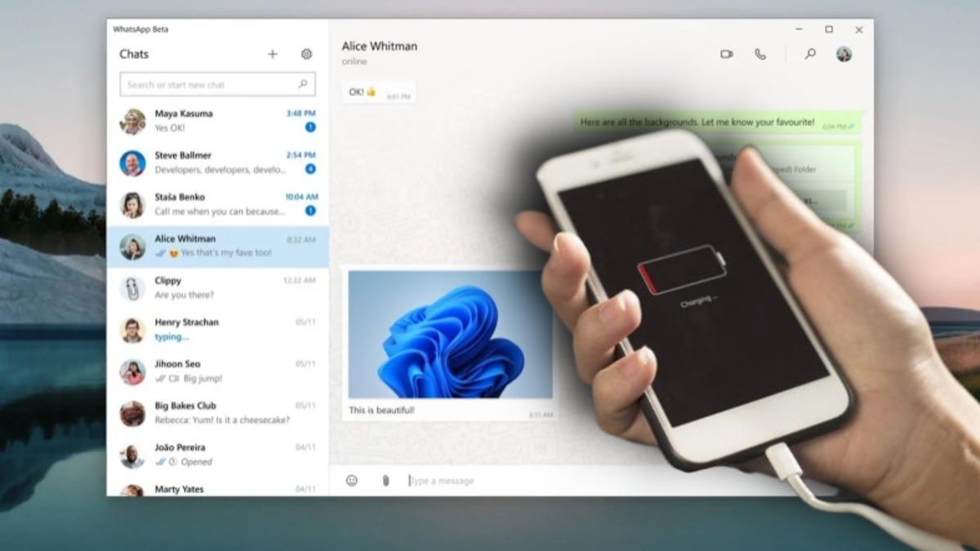Image resolution: width=980 pixels, height=551 pixels.
Task: Open Alice Whitman's profile picture in header
Action: pos(844,54)
